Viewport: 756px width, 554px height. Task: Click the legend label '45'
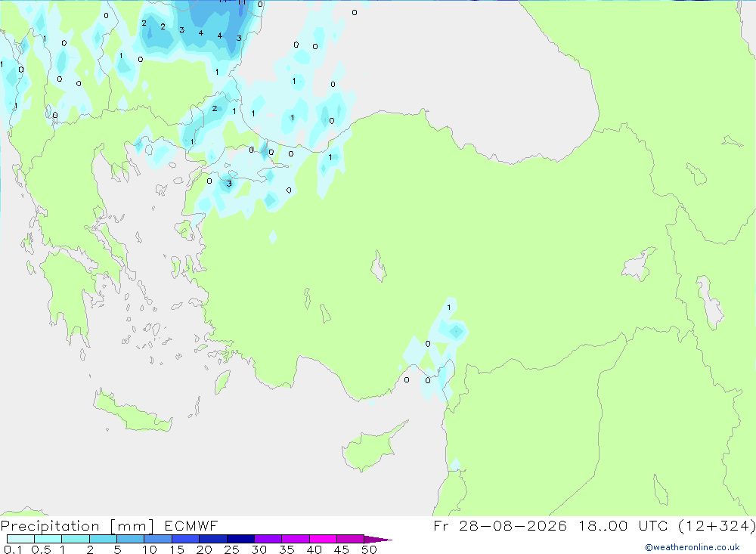342,549
